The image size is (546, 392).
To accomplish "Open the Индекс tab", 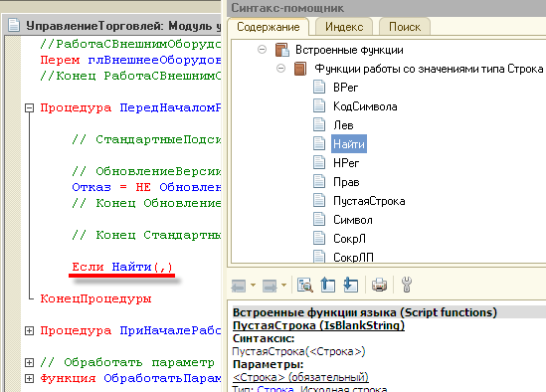I will pyautogui.click(x=344, y=27).
